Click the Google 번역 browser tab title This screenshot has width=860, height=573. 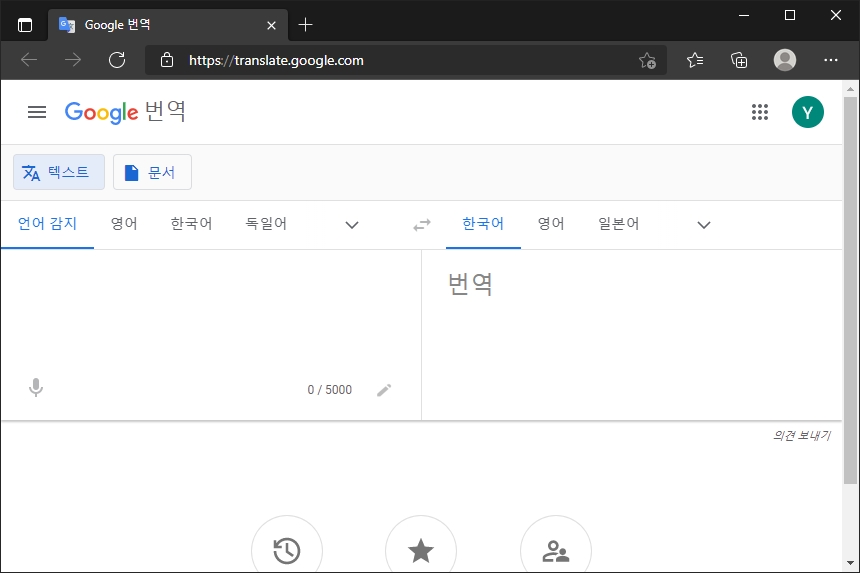(x=117, y=25)
